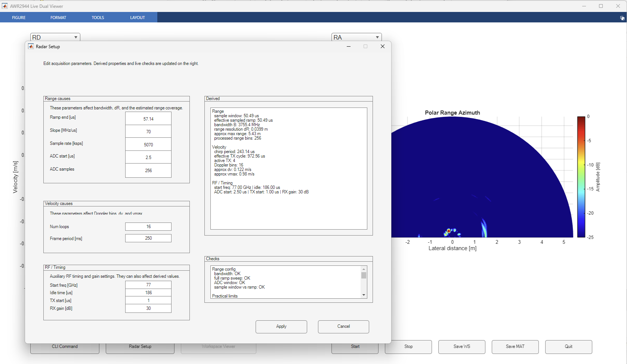Viewport: 627px width, 364px height.
Task: Expand the RD view dropdown
Action: tap(55, 37)
